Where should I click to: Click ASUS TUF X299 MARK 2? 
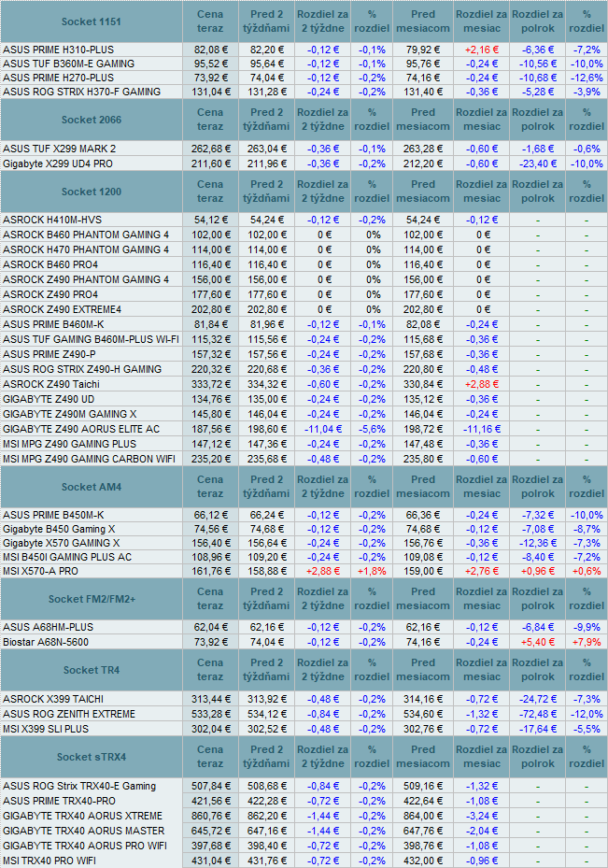[59, 149]
